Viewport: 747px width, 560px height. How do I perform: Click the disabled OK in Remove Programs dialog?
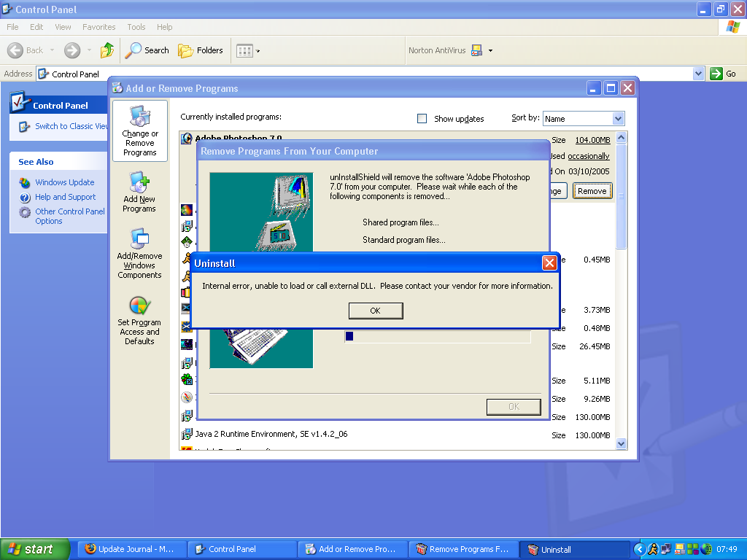point(514,407)
